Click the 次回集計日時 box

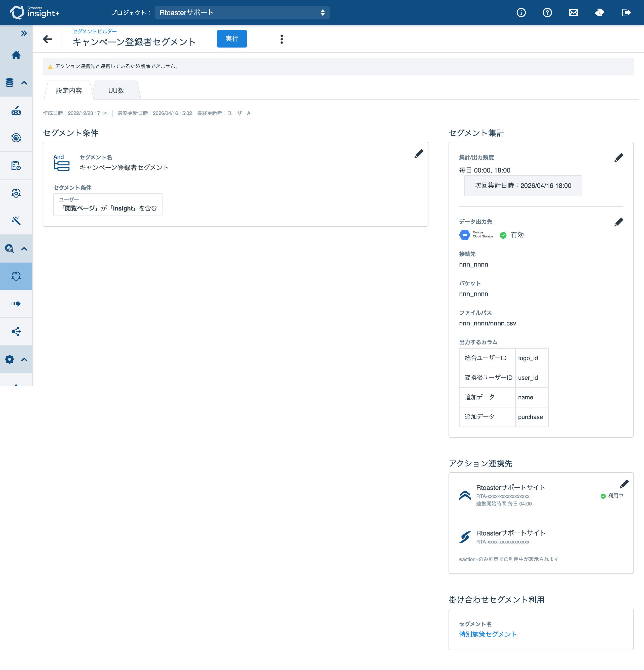tap(523, 186)
